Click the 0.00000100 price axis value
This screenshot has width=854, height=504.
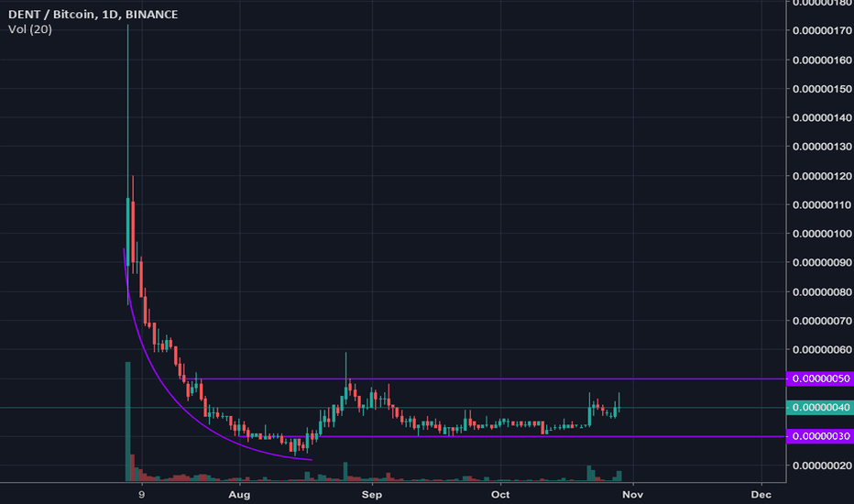822,234
